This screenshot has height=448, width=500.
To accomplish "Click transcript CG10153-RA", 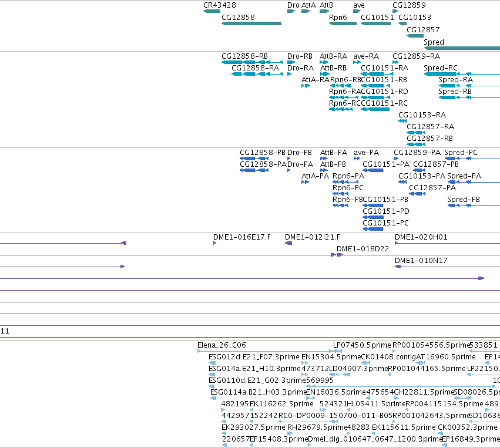I will pos(402,121).
